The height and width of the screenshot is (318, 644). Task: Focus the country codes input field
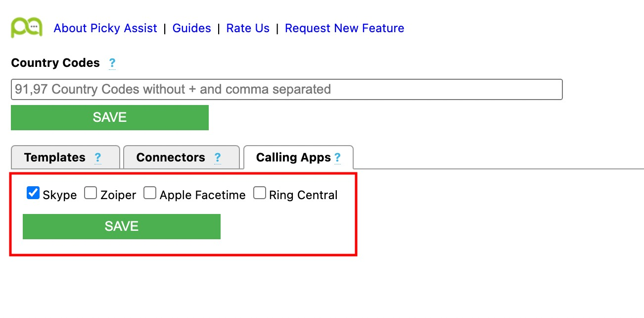[287, 90]
